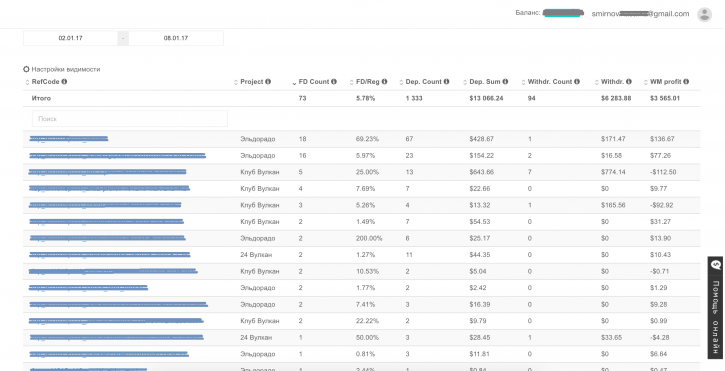The width and height of the screenshot is (725, 371).
Task: Click the WM profit info icon
Action: click(686, 81)
